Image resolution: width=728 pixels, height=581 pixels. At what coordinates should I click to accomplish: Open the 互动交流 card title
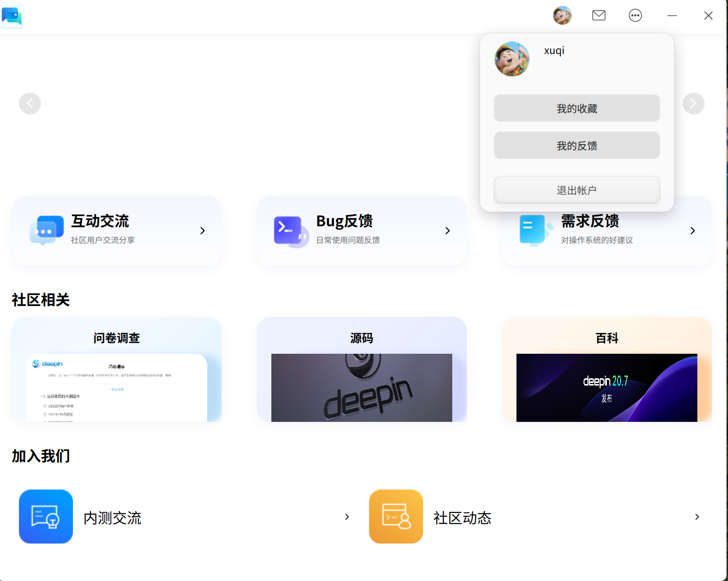pos(100,221)
